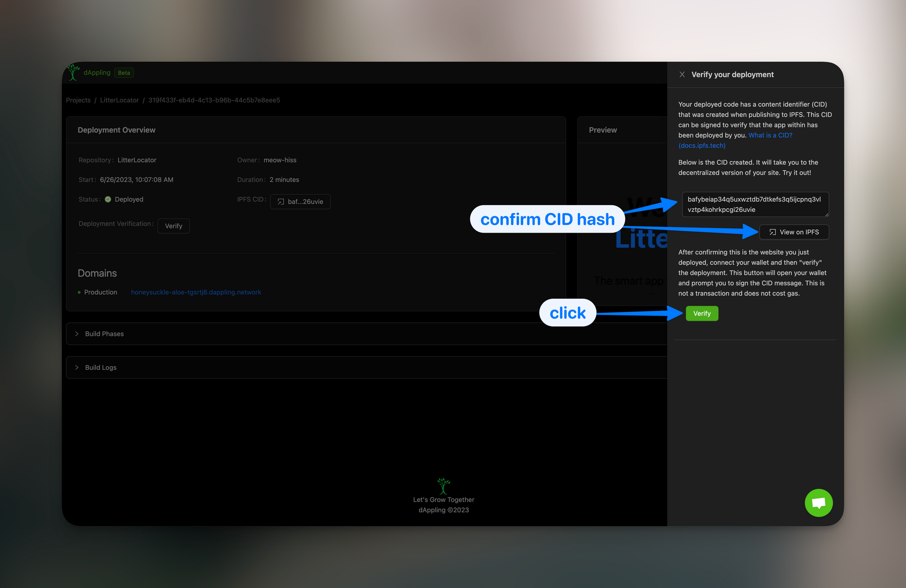The width and height of the screenshot is (906, 588).
Task: Open the What is a CID? docs link
Action: (x=770, y=135)
